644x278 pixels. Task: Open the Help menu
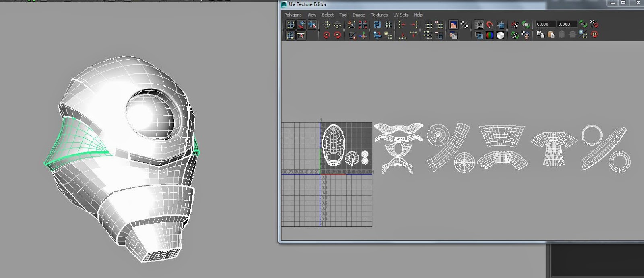point(418,15)
